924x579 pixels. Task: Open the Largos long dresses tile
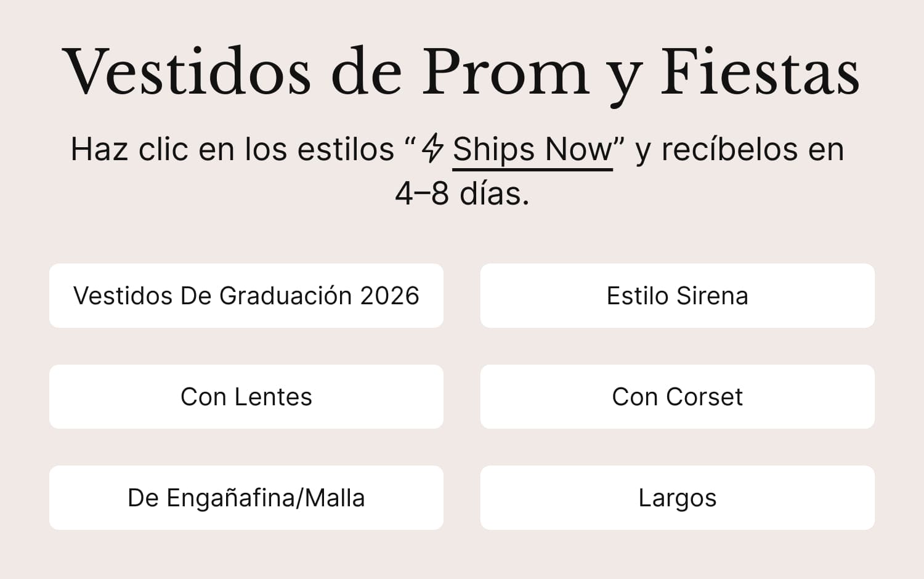tap(677, 498)
